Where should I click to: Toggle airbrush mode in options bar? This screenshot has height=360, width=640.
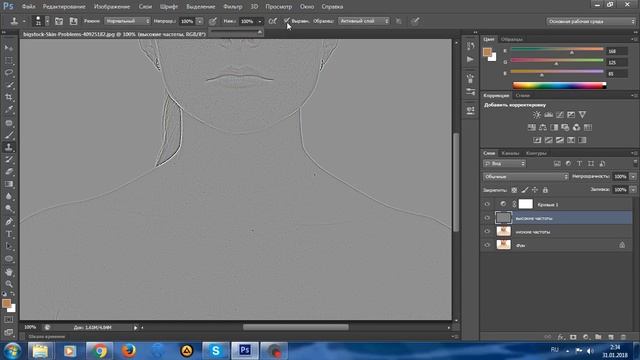pyautogui.click(x=272, y=21)
